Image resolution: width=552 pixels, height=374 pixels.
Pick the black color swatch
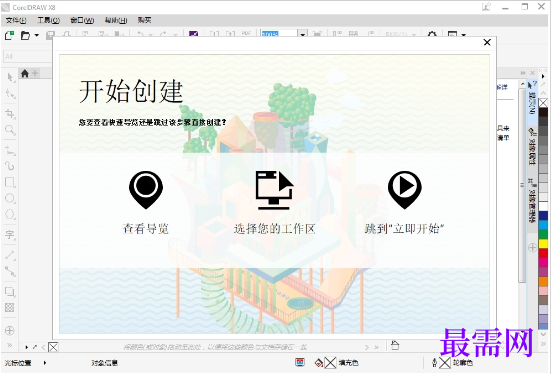click(x=543, y=112)
